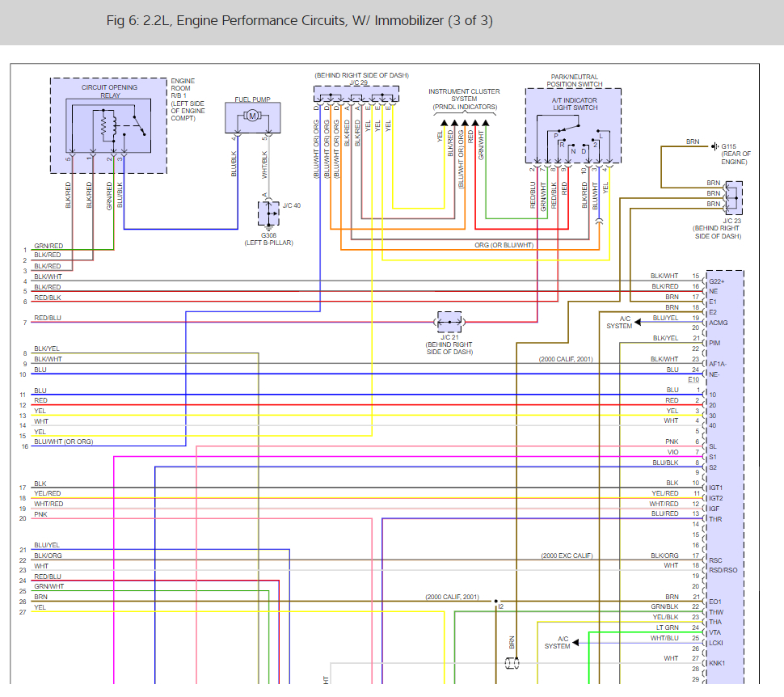Select the NE- terminal label
The image size is (784, 697).
click(714, 374)
